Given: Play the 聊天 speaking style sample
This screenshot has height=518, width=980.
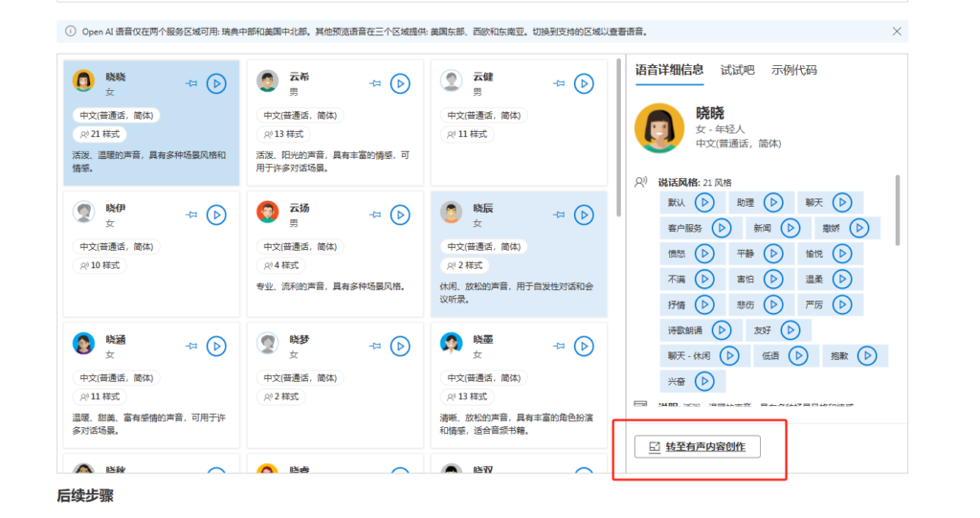Looking at the screenshot, I should pos(842,202).
